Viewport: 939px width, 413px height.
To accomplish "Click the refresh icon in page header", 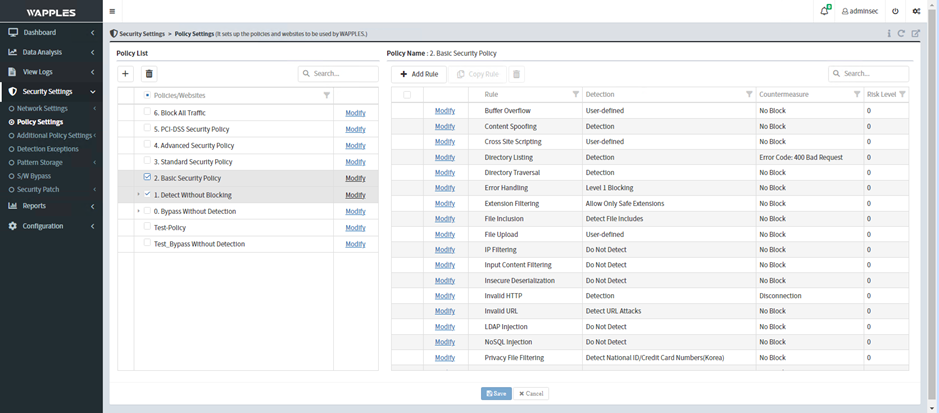I will click(x=902, y=33).
